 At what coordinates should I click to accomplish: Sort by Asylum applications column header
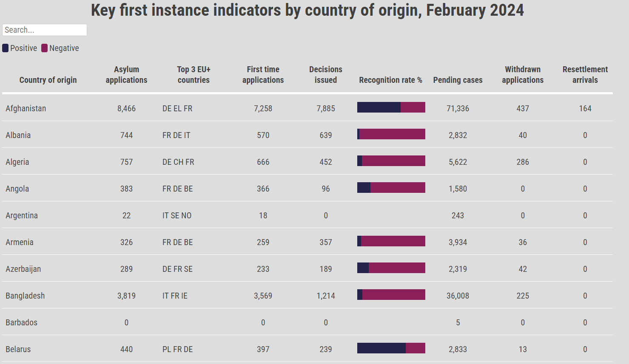pos(126,75)
